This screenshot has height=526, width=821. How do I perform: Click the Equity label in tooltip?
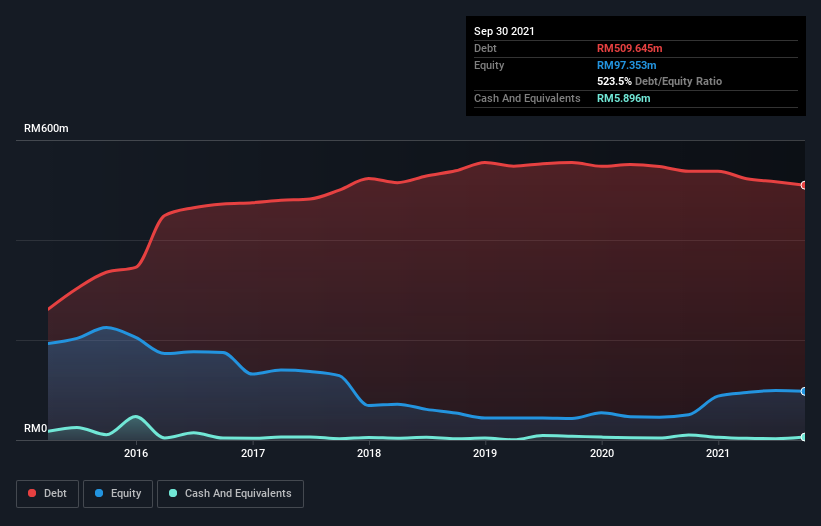point(489,65)
